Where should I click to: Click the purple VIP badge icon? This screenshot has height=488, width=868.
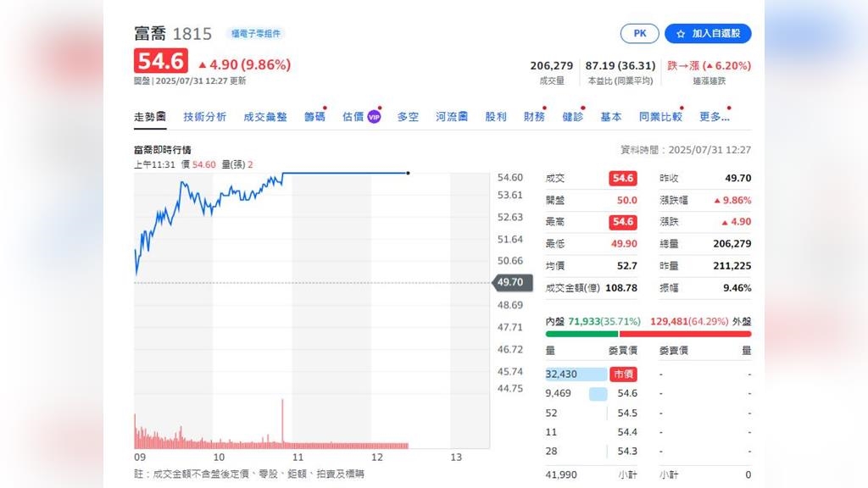click(x=374, y=117)
